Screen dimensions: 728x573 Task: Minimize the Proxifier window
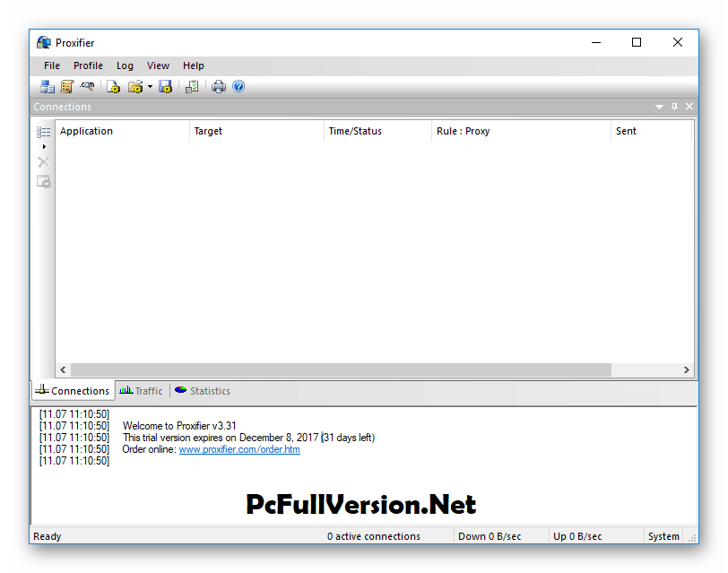point(596,43)
